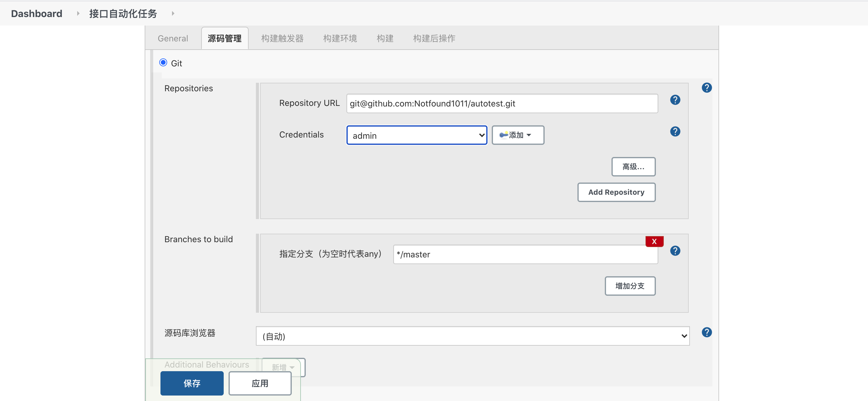
Task: Open help icon next to Repository URL
Action: pyautogui.click(x=675, y=100)
